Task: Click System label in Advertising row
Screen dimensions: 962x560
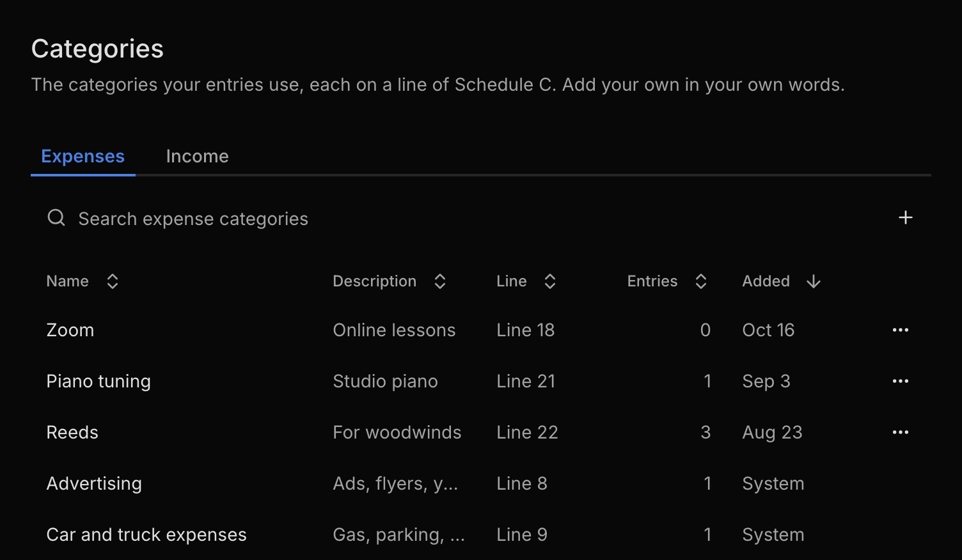Action: (773, 484)
